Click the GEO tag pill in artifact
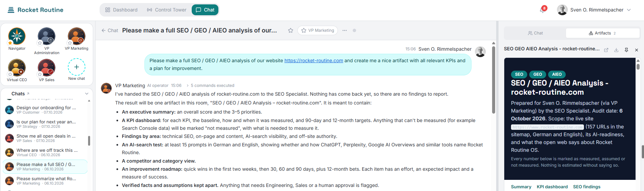 pos(538,74)
